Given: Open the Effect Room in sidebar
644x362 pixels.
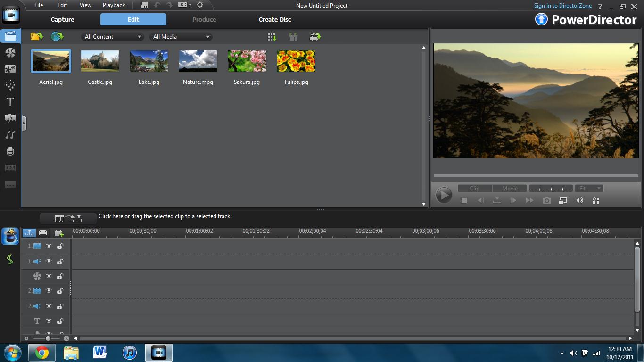Looking at the screenshot, I should 10,53.
